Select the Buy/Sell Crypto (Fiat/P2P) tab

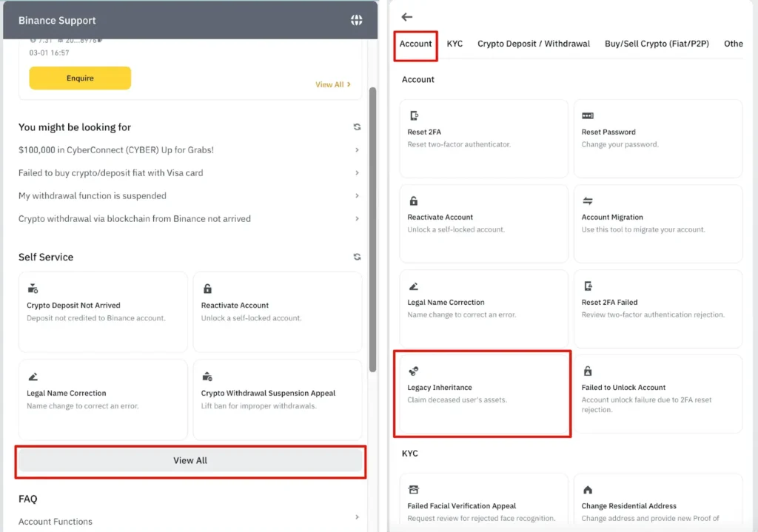pyautogui.click(x=657, y=44)
